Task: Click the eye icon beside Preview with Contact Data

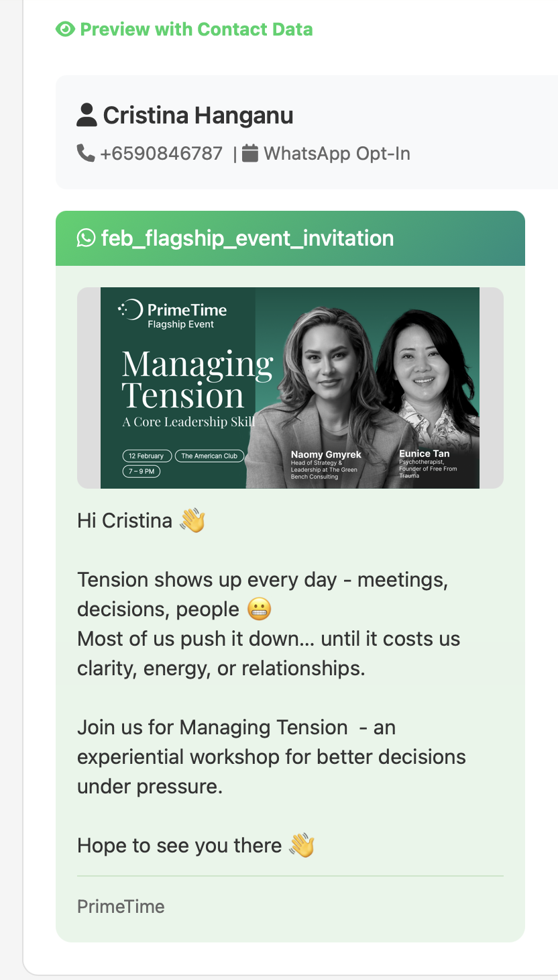Action: click(65, 30)
